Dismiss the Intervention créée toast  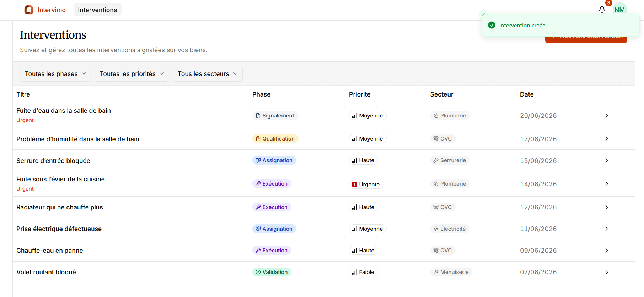pos(483,15)
